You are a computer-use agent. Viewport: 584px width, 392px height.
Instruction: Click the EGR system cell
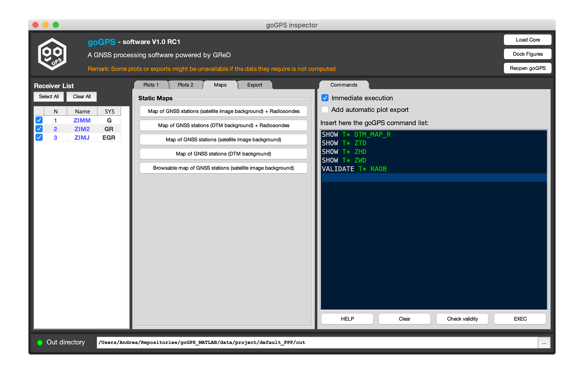(x=109, y=138)
